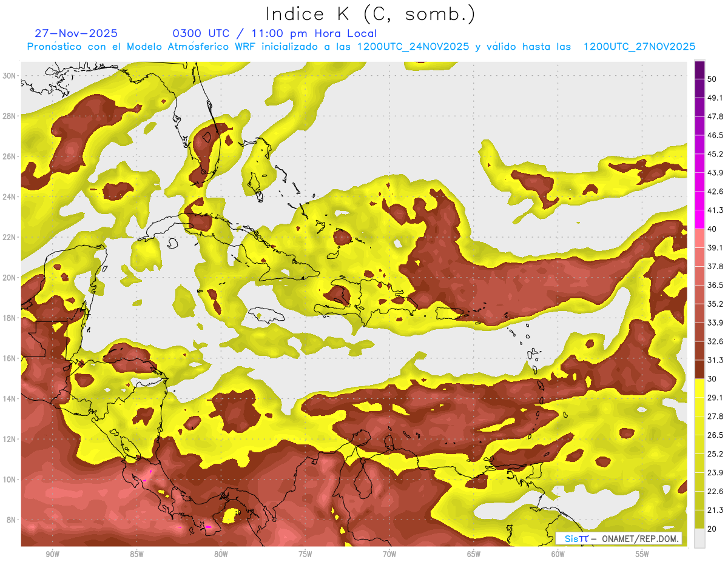Select the 10N latitude label
The image size is (728, 562).
tap(9, 480)
